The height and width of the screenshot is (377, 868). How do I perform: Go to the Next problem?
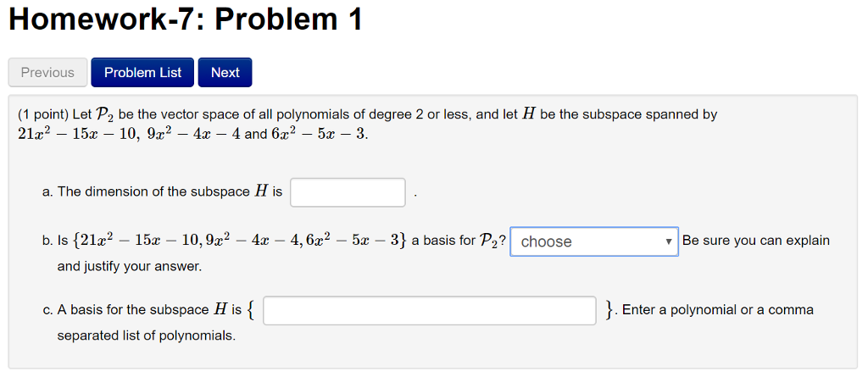pos(225,73)
